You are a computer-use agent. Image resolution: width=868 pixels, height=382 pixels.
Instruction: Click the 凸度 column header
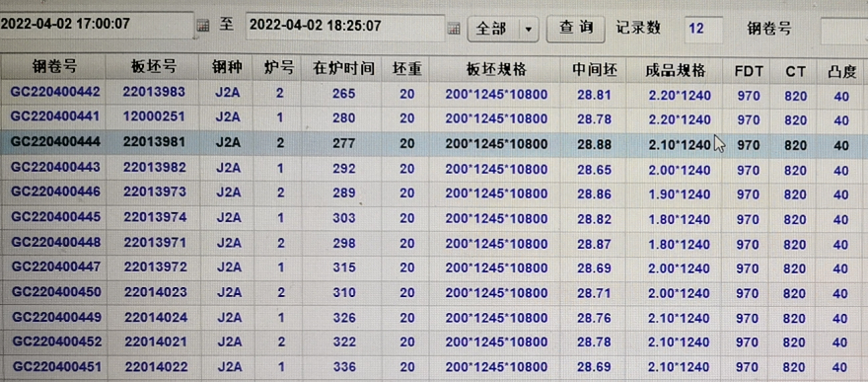pos(841,72)
